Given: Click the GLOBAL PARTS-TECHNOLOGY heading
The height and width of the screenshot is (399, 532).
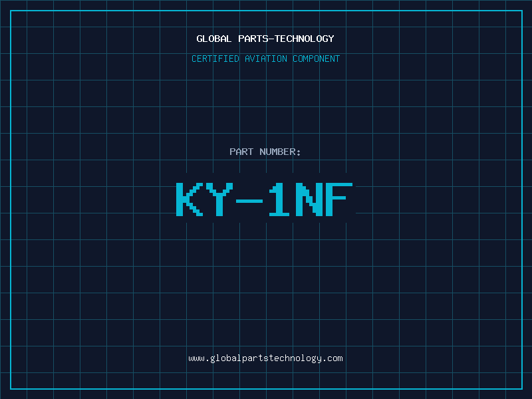Looking at the screenshot, I should (265, 39).
